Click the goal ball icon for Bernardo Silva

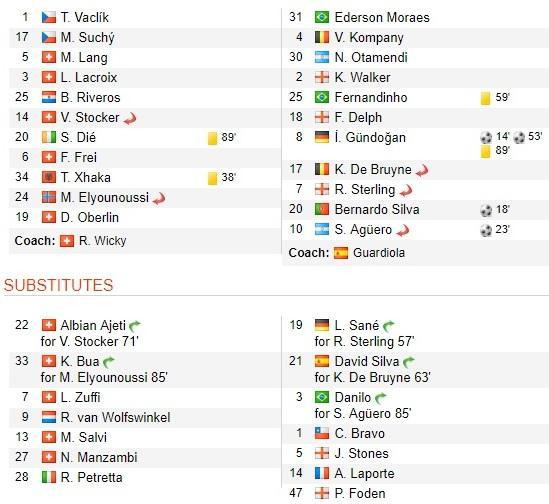pos(486,210)
